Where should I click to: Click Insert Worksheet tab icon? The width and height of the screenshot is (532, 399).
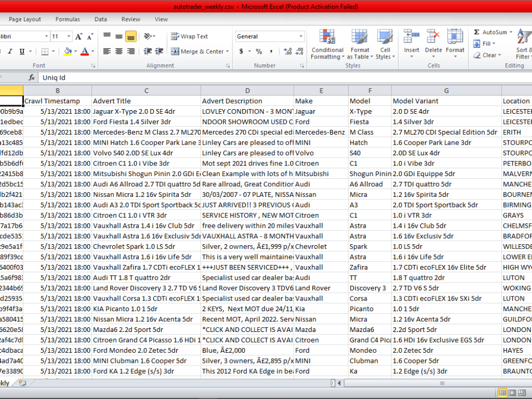coord(23,383)
